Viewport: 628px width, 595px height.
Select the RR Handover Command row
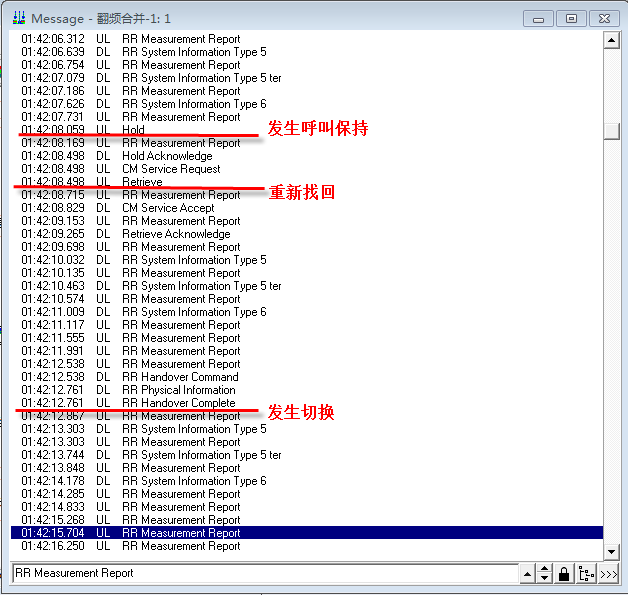(307, 377)
